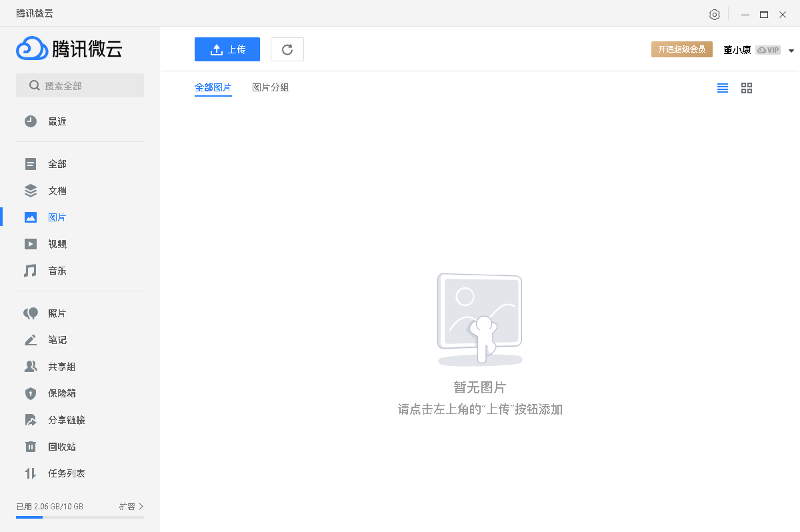Open the settings gear in title bar
This screenshot has height=532, width=800.
coord(714,14)
